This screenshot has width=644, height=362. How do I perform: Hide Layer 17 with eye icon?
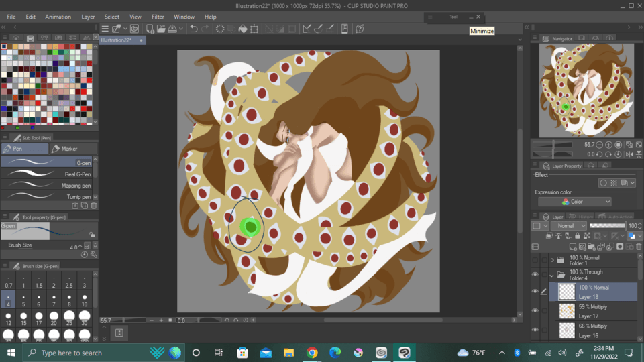tap(535, 310)
